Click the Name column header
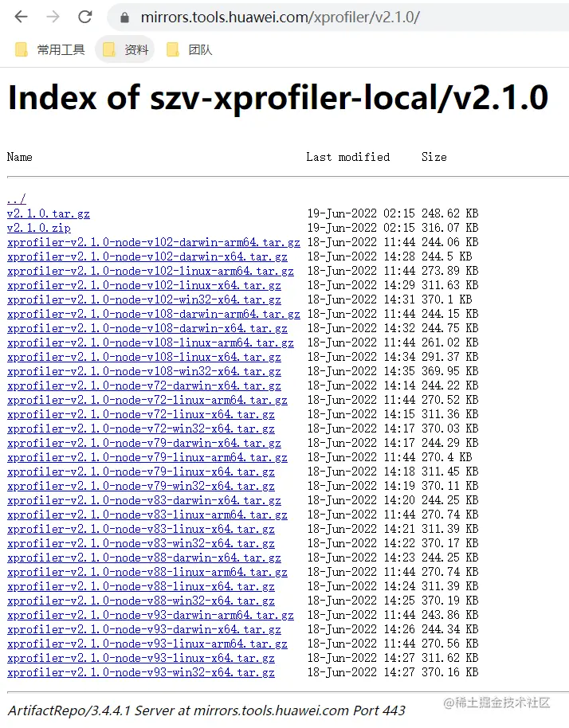The width and height of the screenshot is (569, 728). coord(19,157)
